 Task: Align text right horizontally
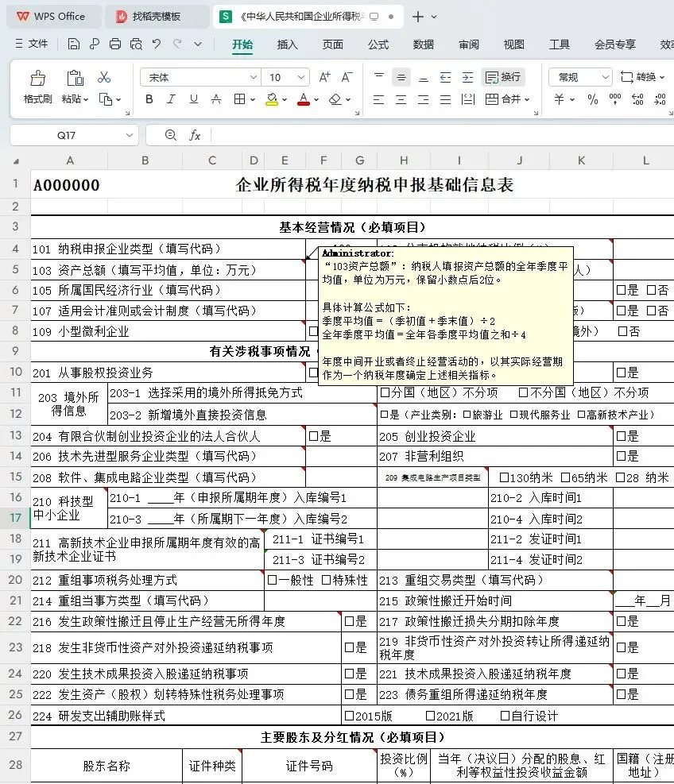pyautogui.click(x=424, y=99)
